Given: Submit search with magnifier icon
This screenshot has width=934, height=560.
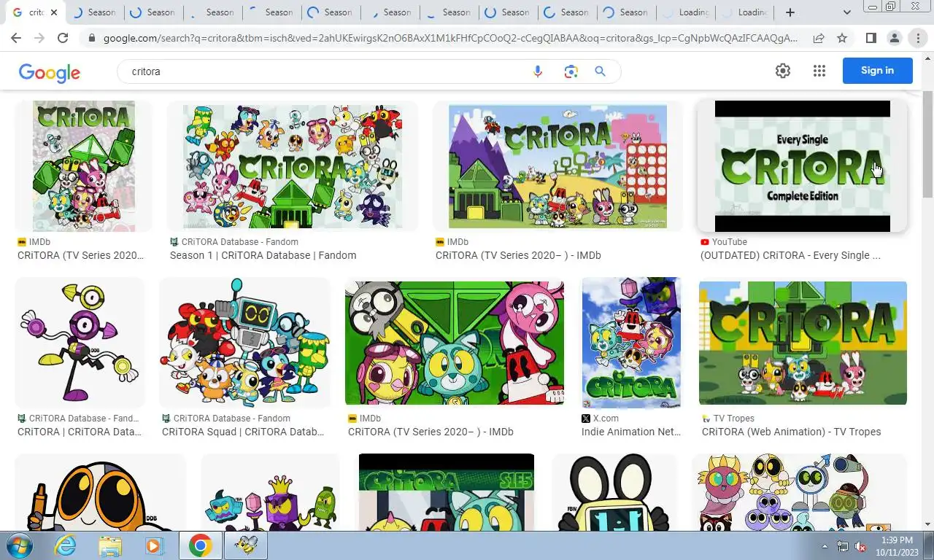Looking at the screenshot, I should [x=600, y=71].
